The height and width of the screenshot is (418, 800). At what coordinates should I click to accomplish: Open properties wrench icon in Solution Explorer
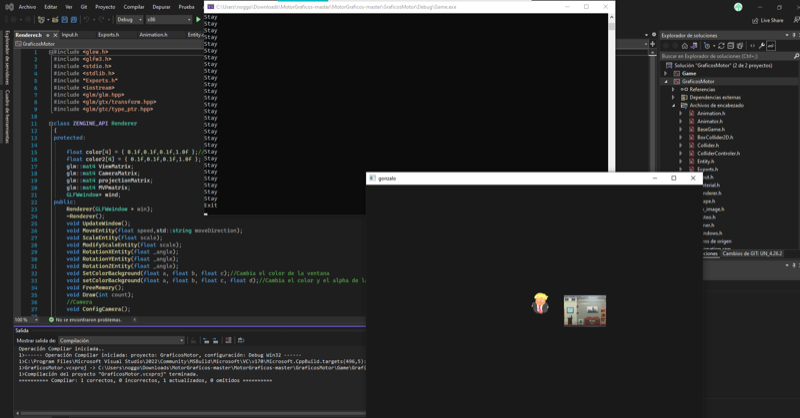pyautogui.click(x=761, y=46)
